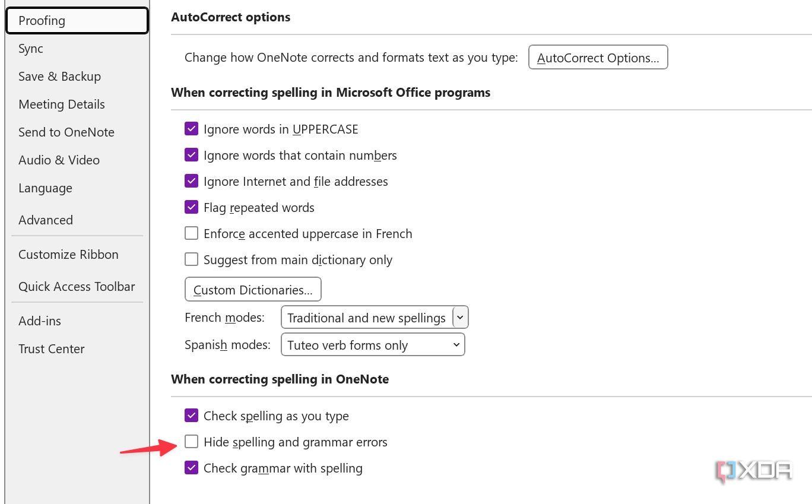
Task: Enable Enforce accented uppercase in French
Action: click(x=191, y=233)
